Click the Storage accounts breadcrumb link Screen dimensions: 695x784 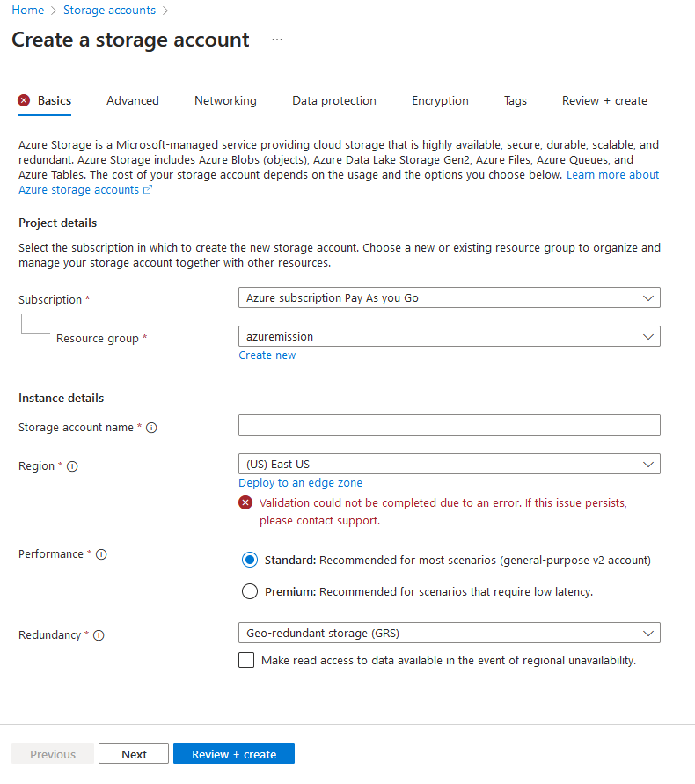pos(109,10)
